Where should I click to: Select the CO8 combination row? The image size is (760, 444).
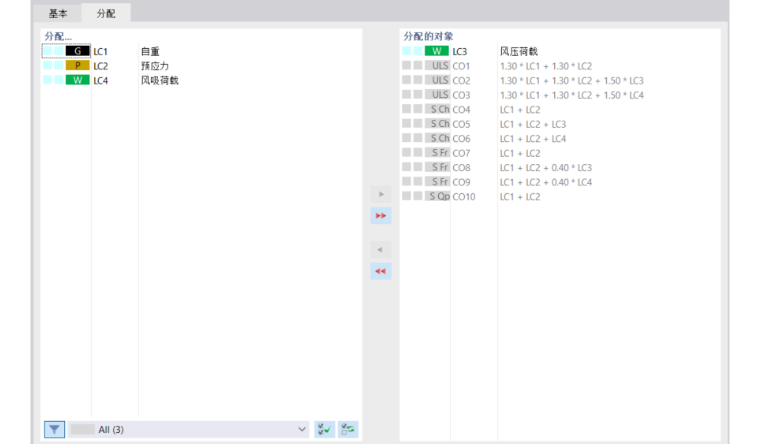point(560,167)
